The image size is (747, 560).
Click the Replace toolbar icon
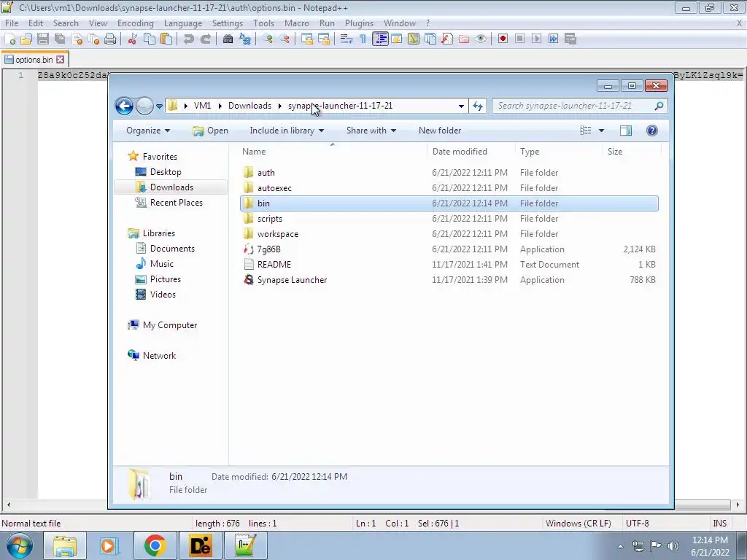click(x=245, y=39)
